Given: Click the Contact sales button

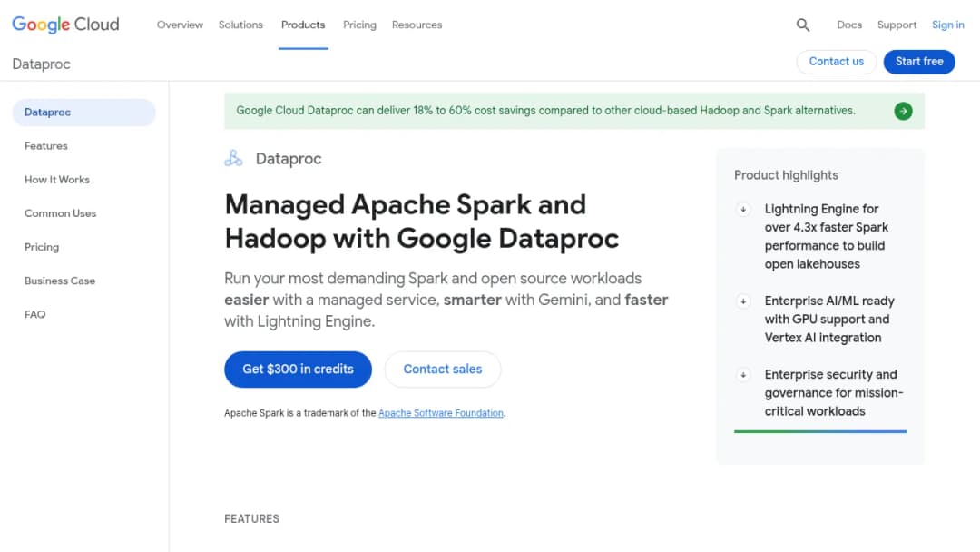Looking at the screenshot, I should tap(443, 370).
